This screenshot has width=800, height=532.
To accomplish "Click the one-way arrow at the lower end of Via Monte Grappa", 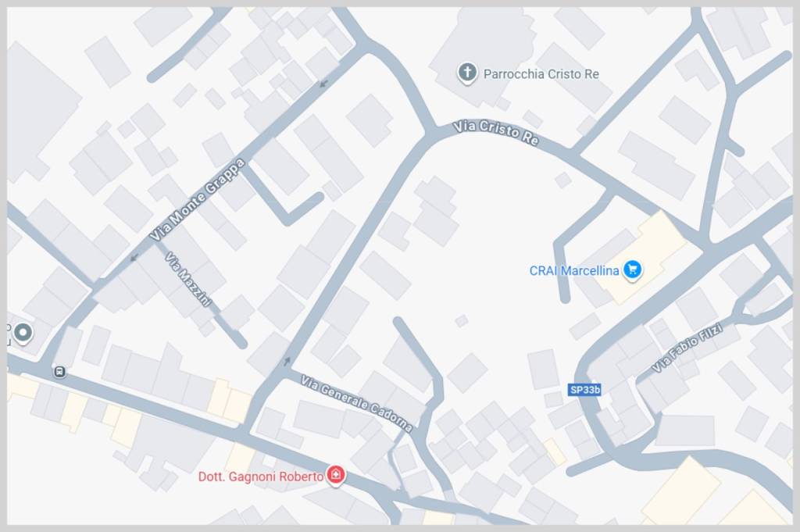I will tap(134, 258).
